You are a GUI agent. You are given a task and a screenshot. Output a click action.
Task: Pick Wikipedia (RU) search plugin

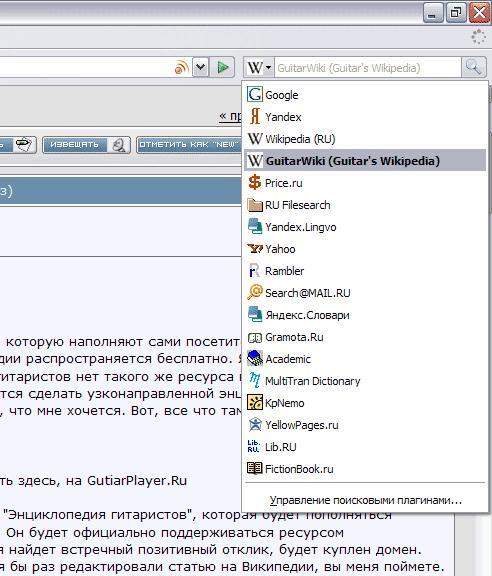click(x=365, y=139)
